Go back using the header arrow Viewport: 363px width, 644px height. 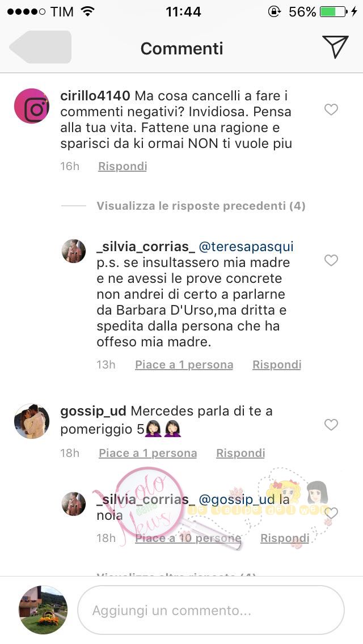[40, 47]
